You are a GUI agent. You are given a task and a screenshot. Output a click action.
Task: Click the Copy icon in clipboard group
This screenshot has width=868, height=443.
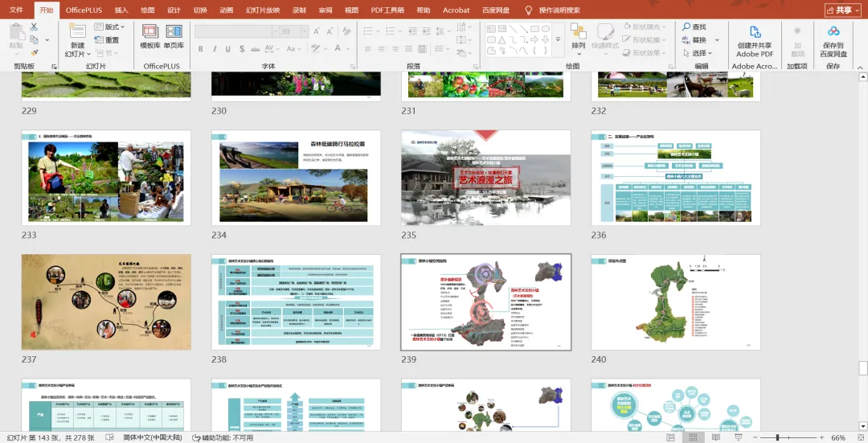coord(34,40)
